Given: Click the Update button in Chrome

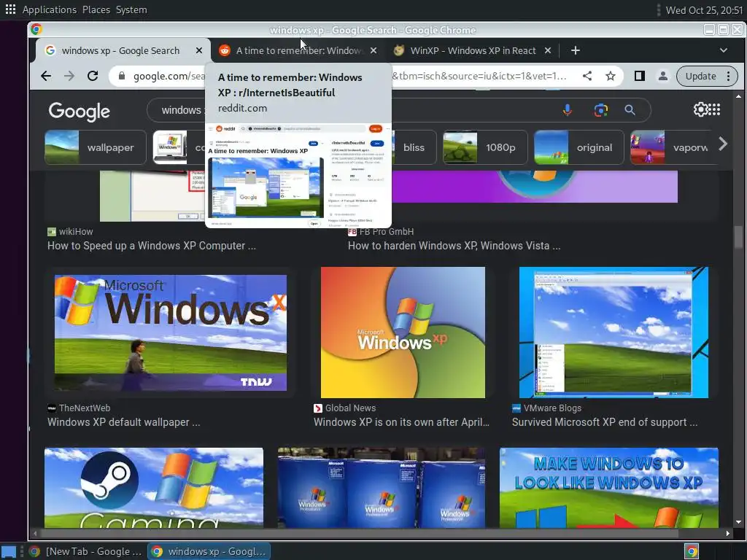Looking at the screenshot, I should point(700,76).
